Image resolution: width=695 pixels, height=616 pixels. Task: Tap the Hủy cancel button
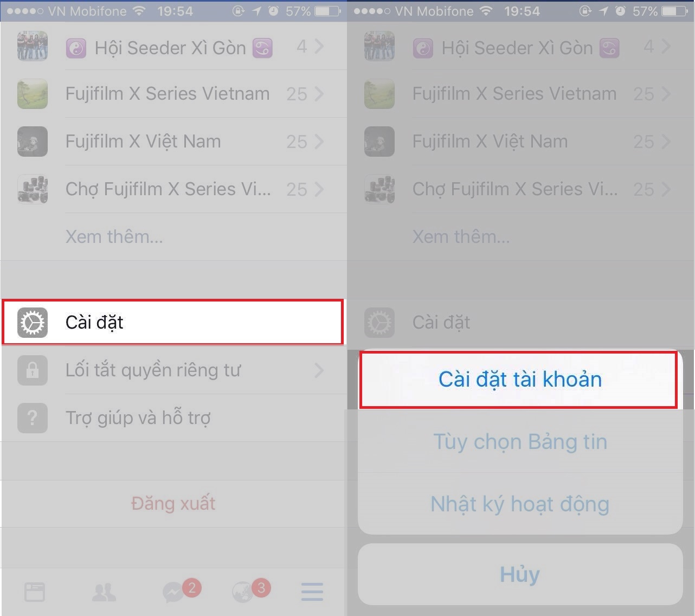click(520, 574)
